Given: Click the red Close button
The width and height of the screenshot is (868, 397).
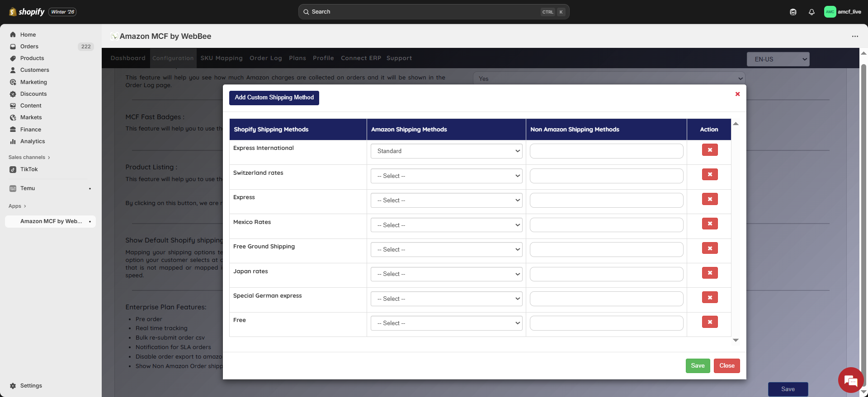Looking at the screenshot, I should [x=726, y=366].
